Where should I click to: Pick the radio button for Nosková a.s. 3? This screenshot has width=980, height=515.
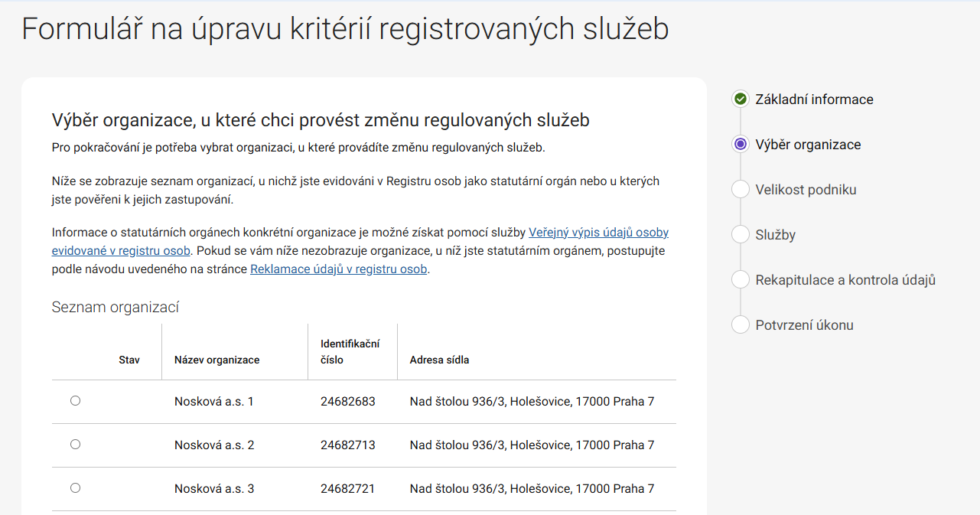[75, 487]
